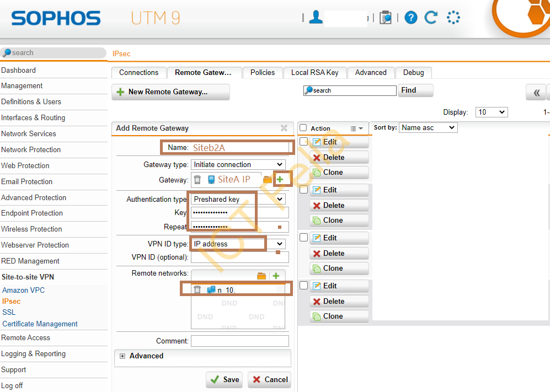Open the Sort by dropdown
Viewport: 550px width, 392px height.
click(x=428, y=127)
